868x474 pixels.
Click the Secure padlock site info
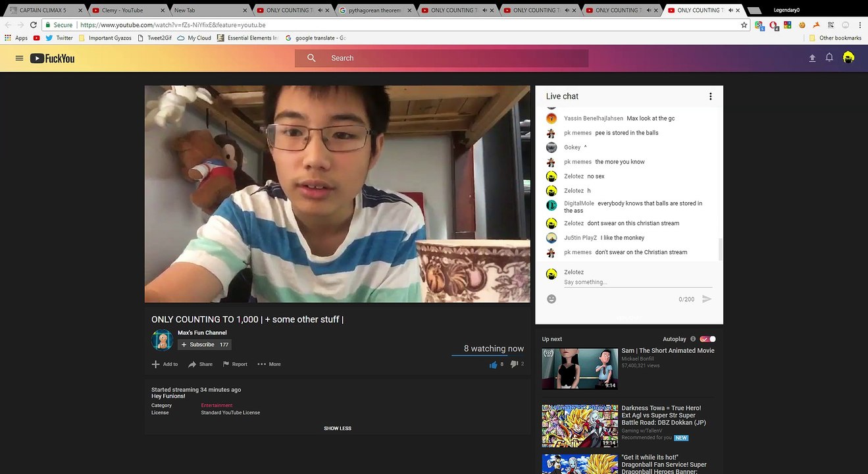coord(59,25)
